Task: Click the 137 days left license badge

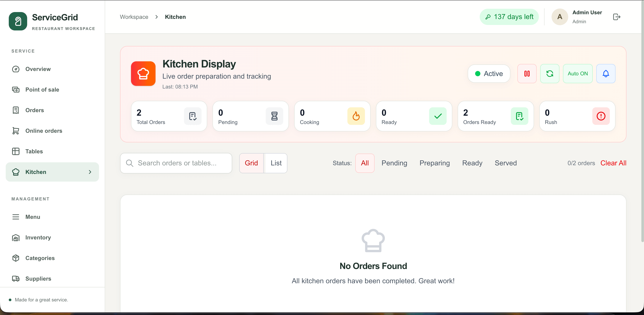Action: point(509,17)
